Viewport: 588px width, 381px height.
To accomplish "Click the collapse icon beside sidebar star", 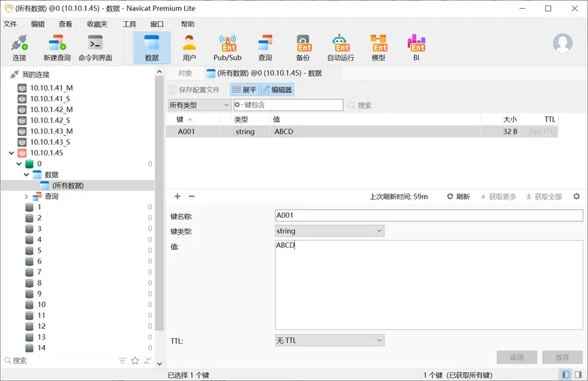I will coord(148,361).
